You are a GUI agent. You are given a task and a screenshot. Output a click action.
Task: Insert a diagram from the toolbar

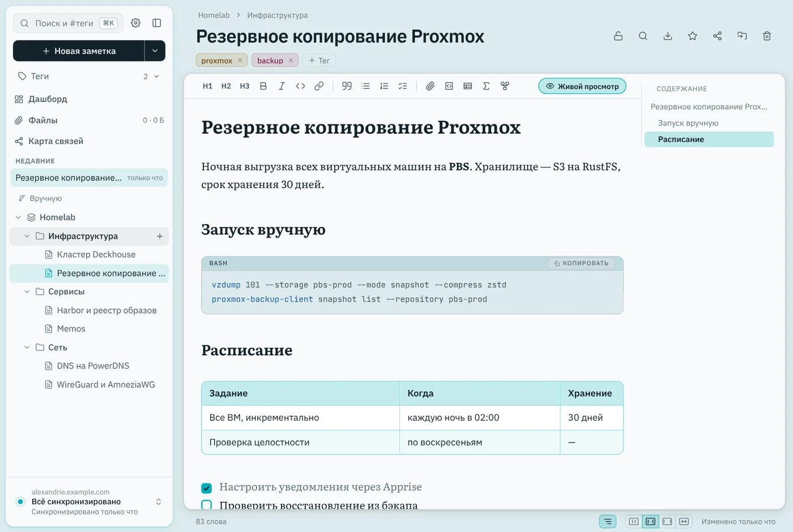click(505, 86)
